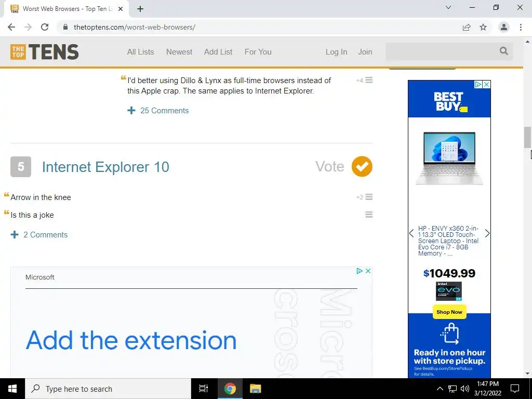Click the network tray icon
The width and height of the screenshot is (532, 399).
[453, 389]
